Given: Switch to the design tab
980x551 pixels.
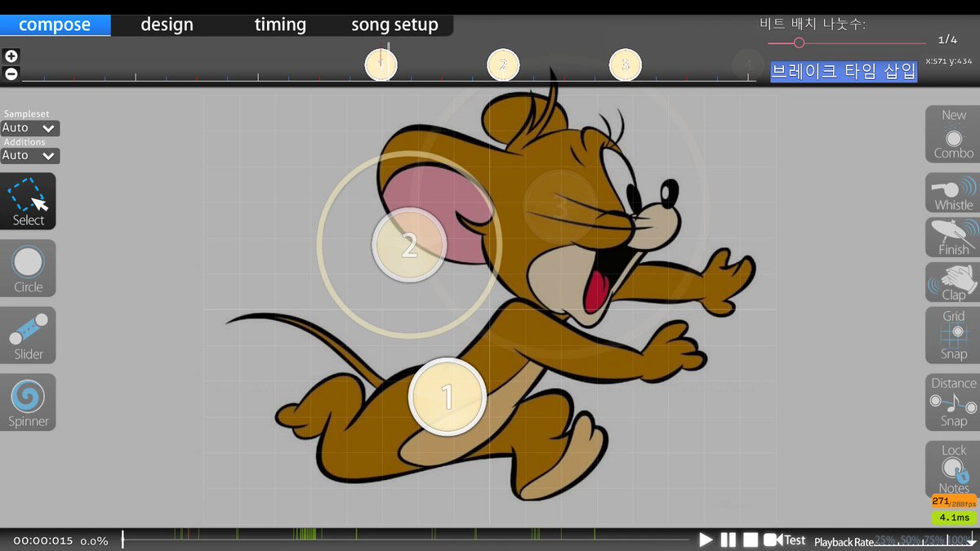Looking at the screenshot, I should click(x=167, y=24).
